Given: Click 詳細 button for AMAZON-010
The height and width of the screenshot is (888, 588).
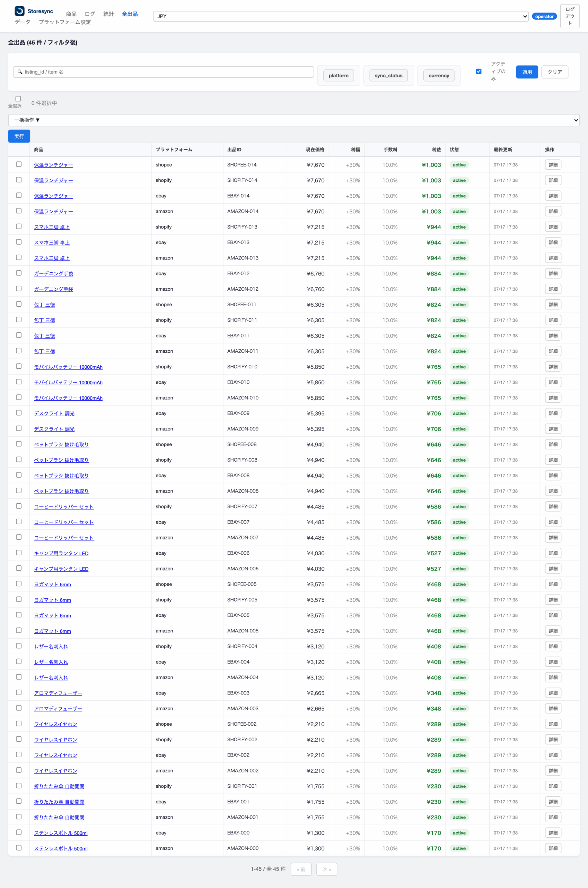Looking at the screenshot, I should (553, 398).
